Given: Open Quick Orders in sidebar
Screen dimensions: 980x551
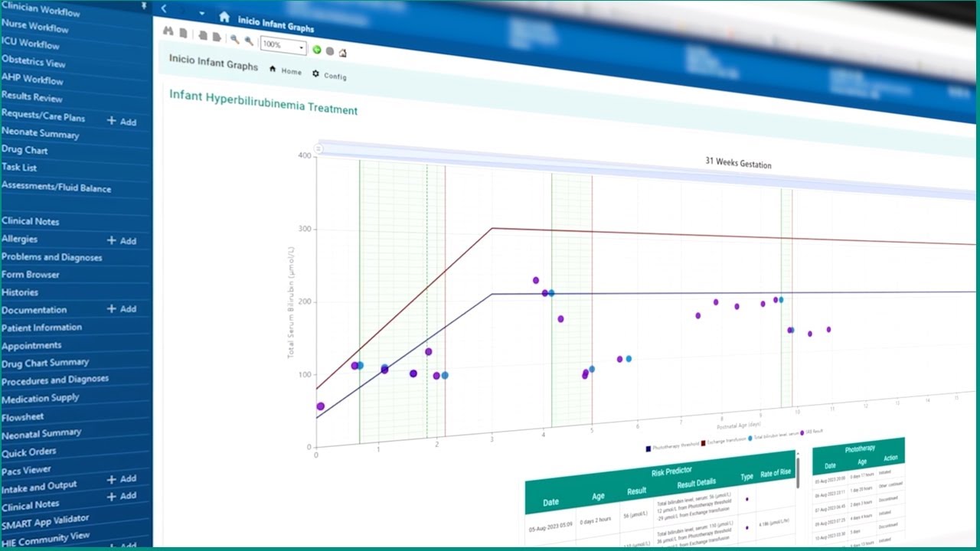Looking at the screenshot, I should tap(29, 452).
